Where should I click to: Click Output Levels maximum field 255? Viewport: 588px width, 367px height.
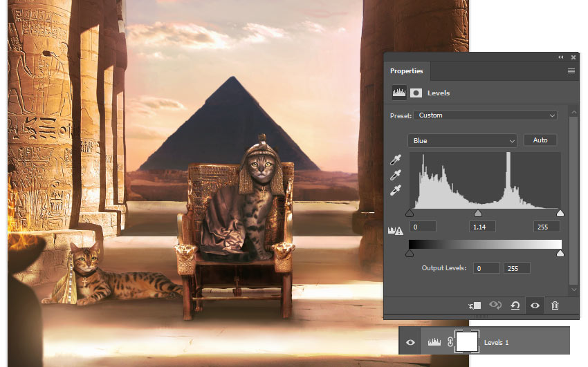point(517,268)
